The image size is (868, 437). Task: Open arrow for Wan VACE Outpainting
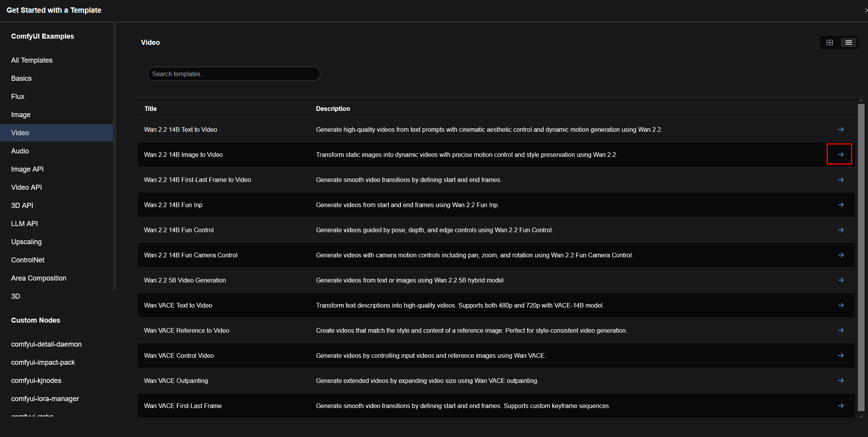(x=841, y=381)
